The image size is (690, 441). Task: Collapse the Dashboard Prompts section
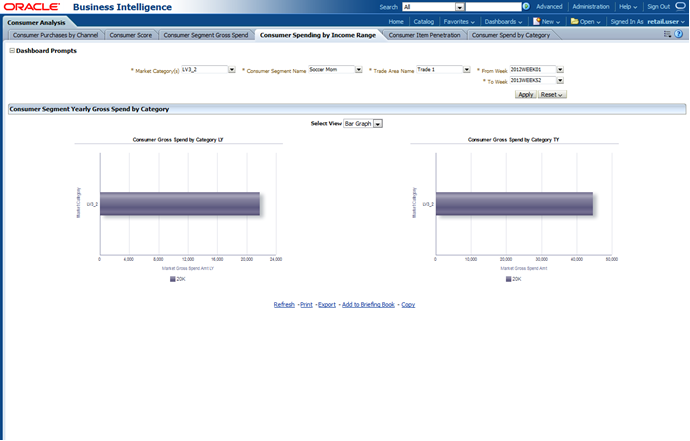pos(12,51)
